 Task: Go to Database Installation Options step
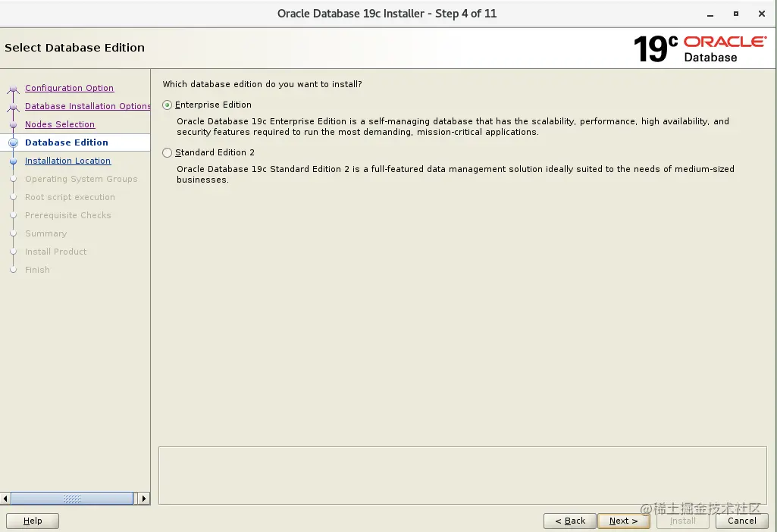point(88,106)
